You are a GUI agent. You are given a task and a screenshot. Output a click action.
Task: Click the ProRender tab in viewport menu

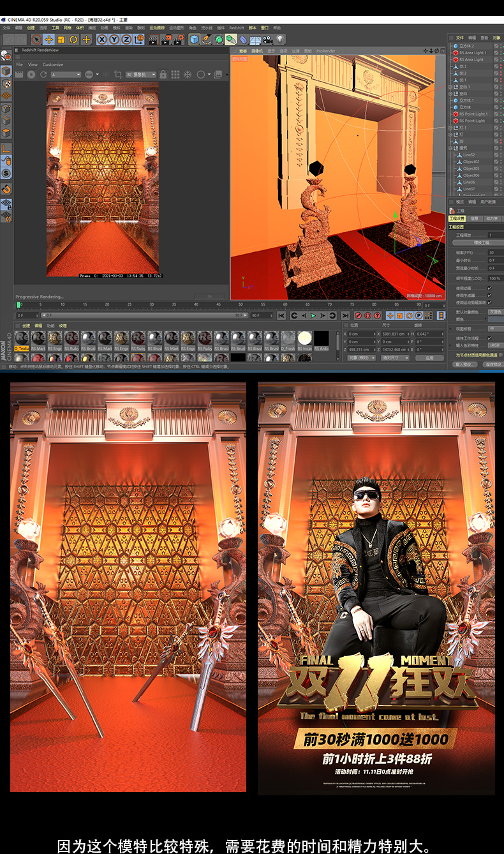pos(325,50)
